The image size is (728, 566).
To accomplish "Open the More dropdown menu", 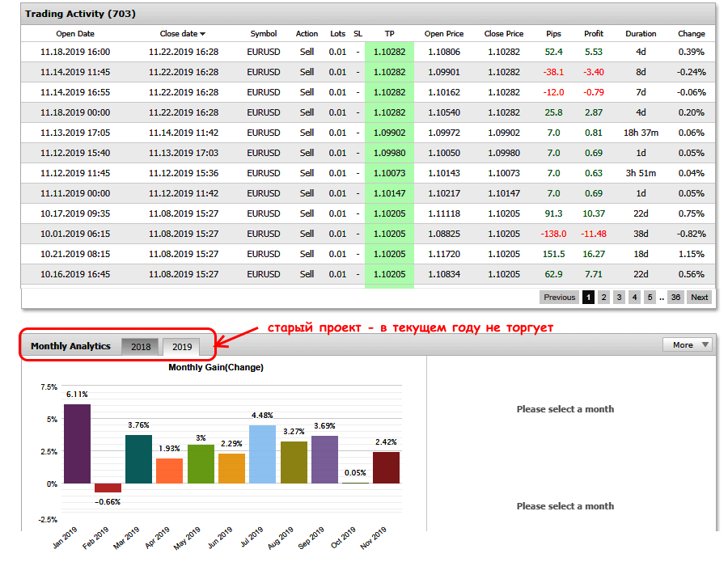I will coord(687,345).
